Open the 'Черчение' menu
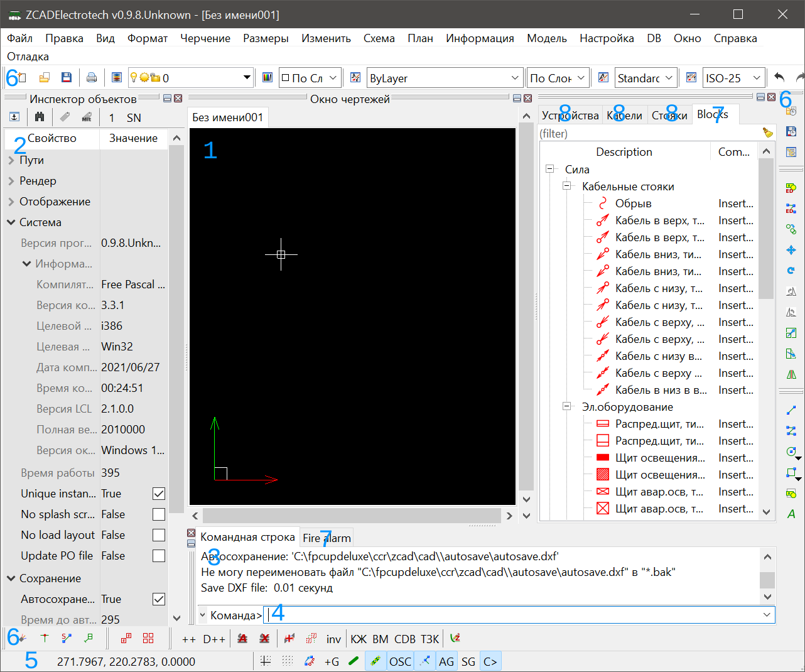 [x=205, y=38]
